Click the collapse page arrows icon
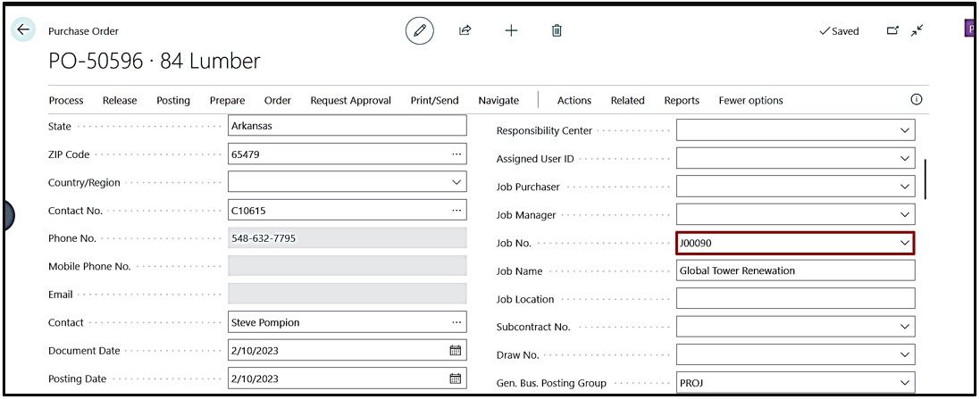Image resolution: width=980 pixels, height=399 pixels. coord(917,30)
